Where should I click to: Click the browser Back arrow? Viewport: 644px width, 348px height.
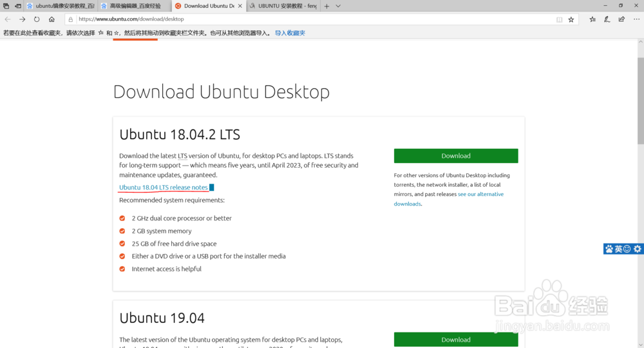[8, 19]
